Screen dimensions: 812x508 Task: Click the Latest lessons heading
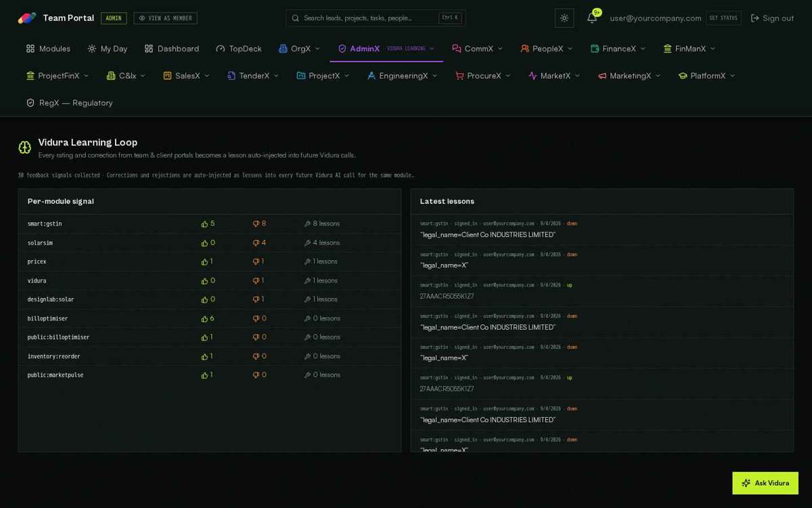click(447, 201)
